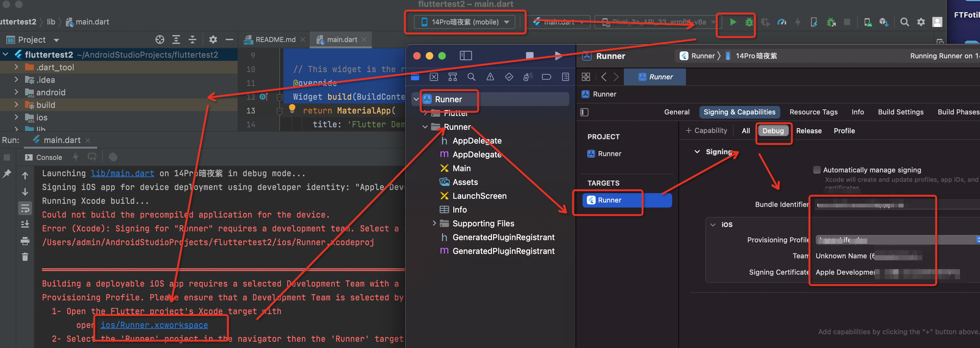This screenshot has width=980, height=348.
Task: Open Android Studio settings gear in main toolbar
Action: pos(921,22)
